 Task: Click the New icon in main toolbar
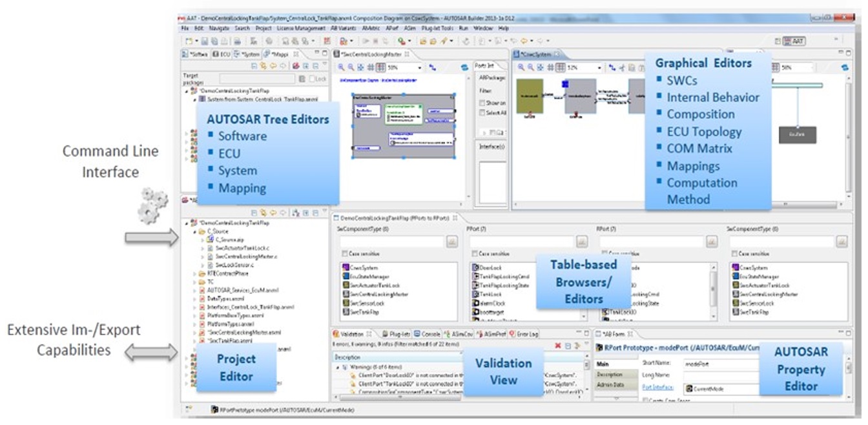pyautogui.click(x=188, y=41)
